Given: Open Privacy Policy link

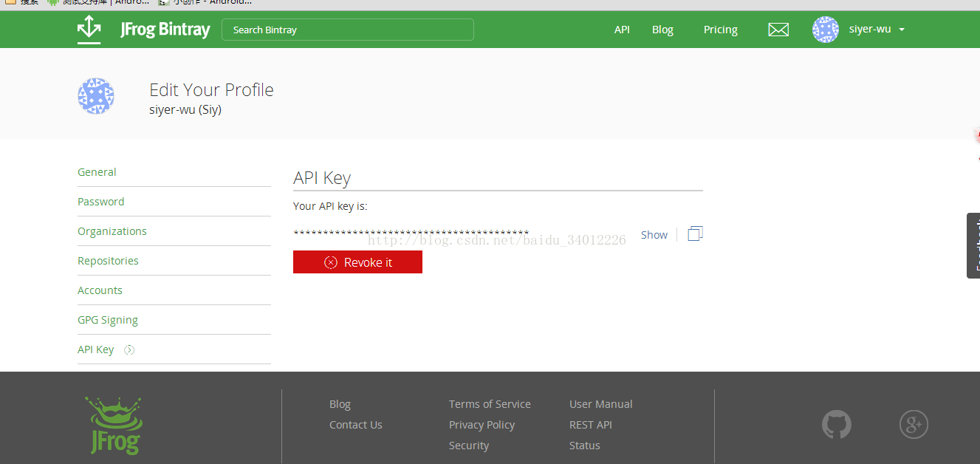Looking at the screenshot, I should [x=482, y=425].
